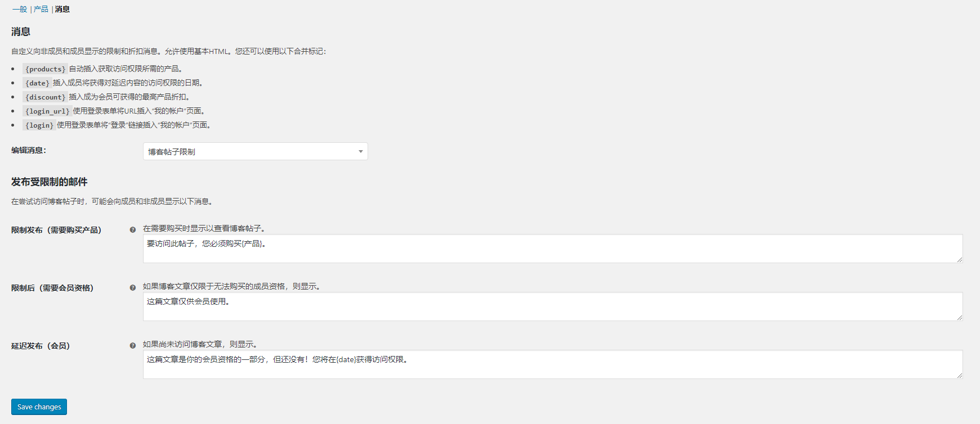This screenshot has height=424, width=980.
Task: Click the help icon beside 限制发布（需要购买产品）
Action: tap(133, 229)
